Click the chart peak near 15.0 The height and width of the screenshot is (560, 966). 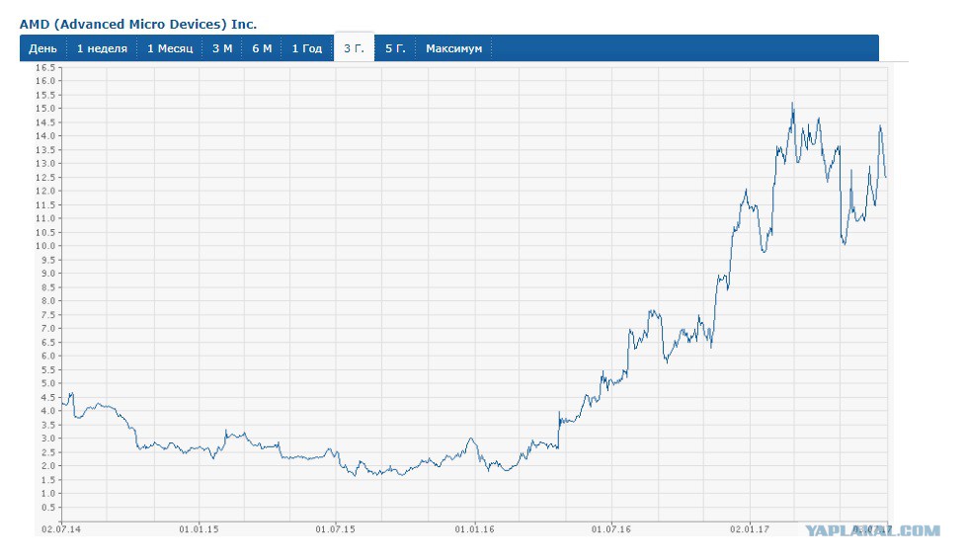tap(792, 104)
